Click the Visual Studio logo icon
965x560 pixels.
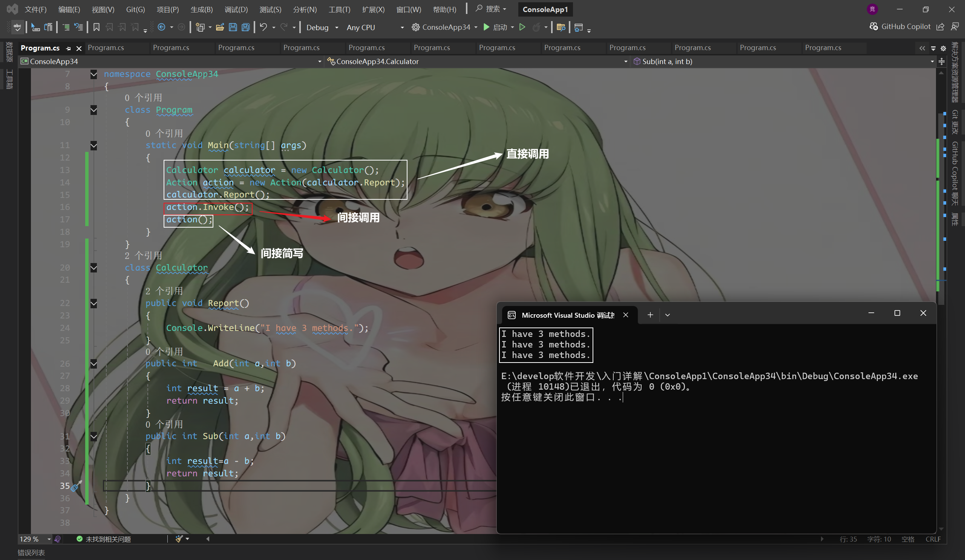click(12, 9)
